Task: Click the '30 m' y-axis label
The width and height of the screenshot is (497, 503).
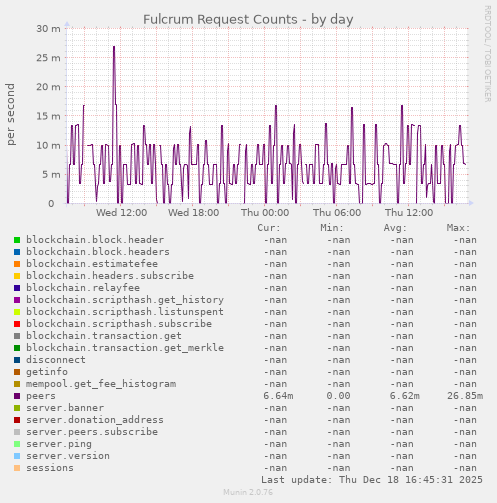Action: (49, 29)
